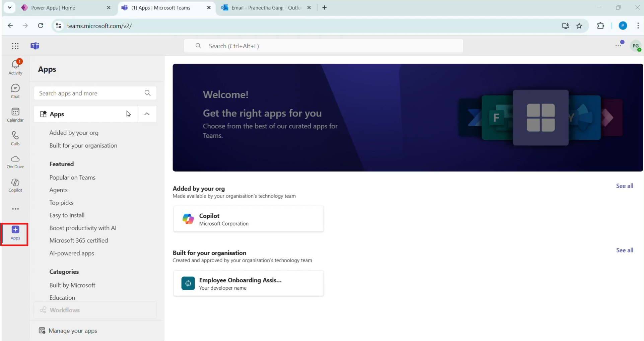Open OneDrive from left rail

click(15, 162)
